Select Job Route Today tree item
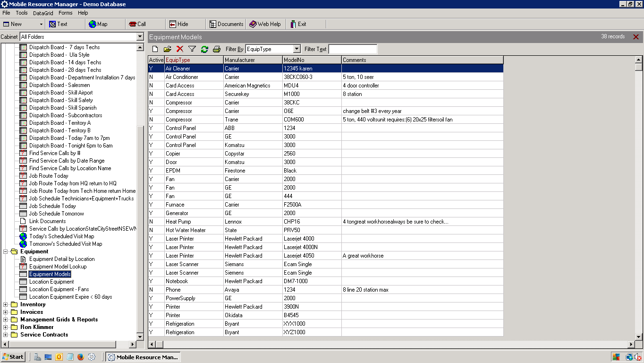This screenshot has height=363, width=644. tap(49, 176)
